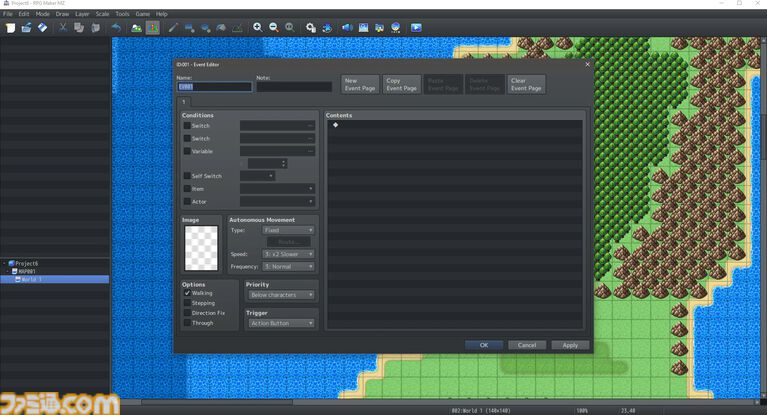
Task: Check the Direction Fix option
Action: [x=187, y=313]
